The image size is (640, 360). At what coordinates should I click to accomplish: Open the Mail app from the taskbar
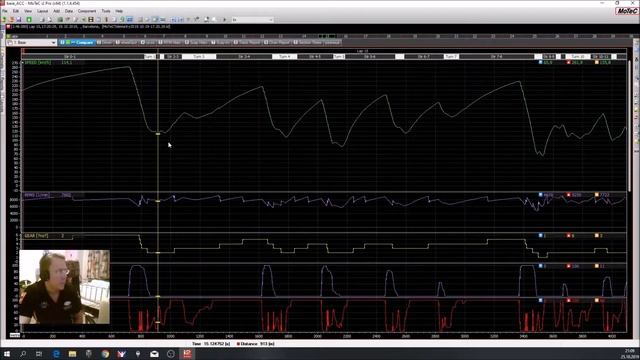(x=154, y=354)
